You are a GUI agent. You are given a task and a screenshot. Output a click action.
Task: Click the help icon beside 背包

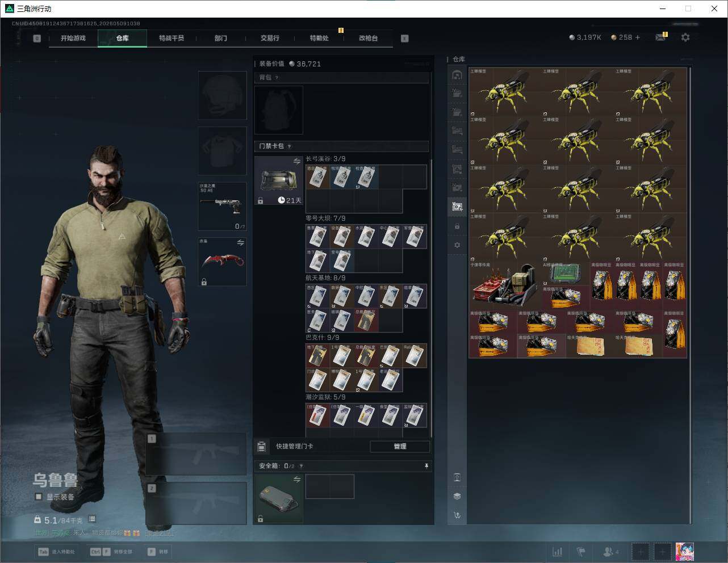[x=277, y=78]
